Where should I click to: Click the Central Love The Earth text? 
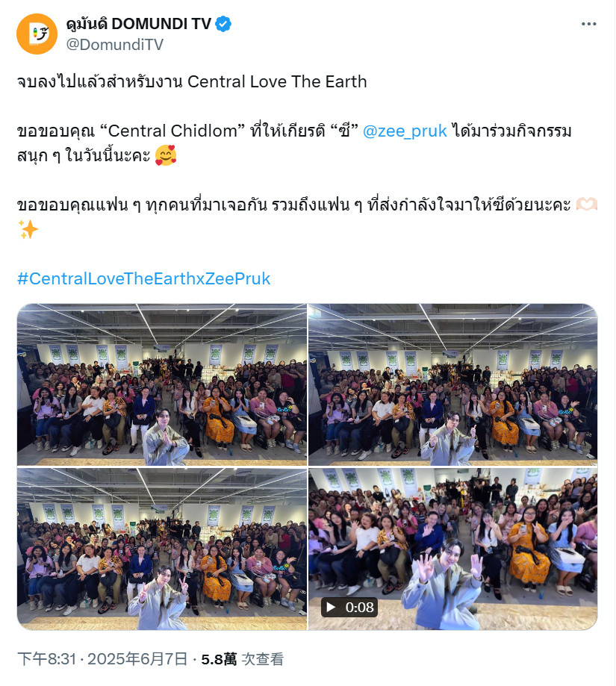tap(277, 82)
